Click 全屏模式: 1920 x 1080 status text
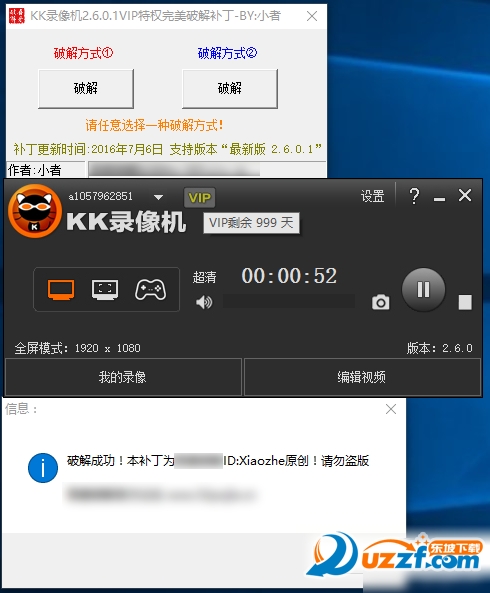Image resolution: width=490 pixels, height=593 pixels. click(x=78, y=348)
